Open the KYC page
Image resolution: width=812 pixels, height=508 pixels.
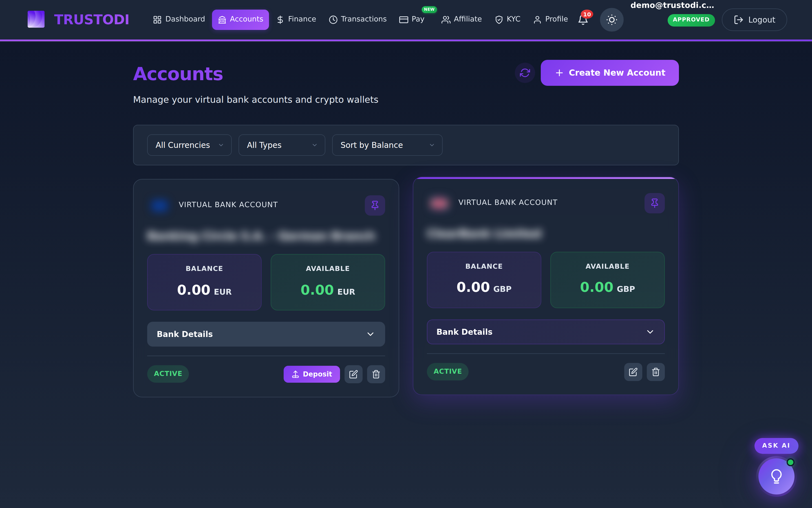tap(508, 19)
